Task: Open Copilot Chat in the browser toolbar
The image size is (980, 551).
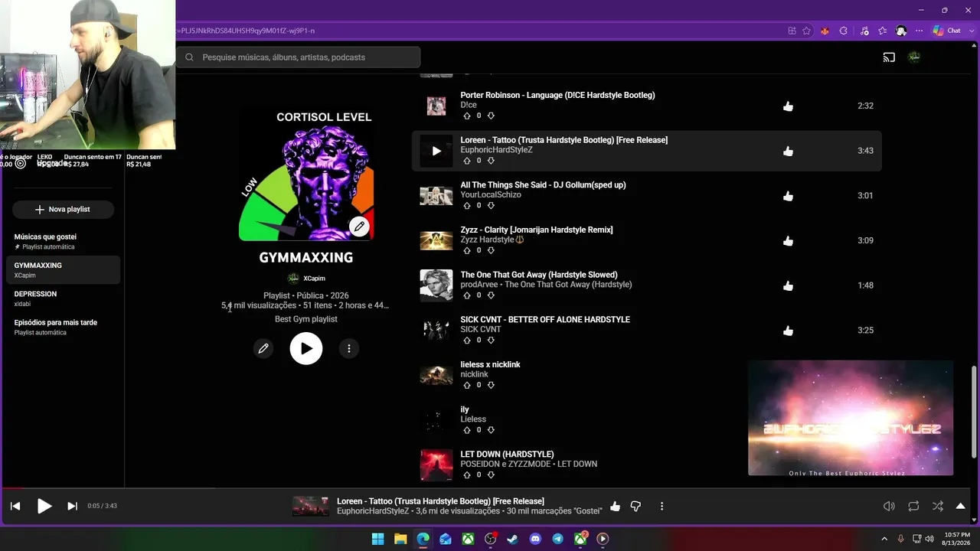Action: pos(947,31)
